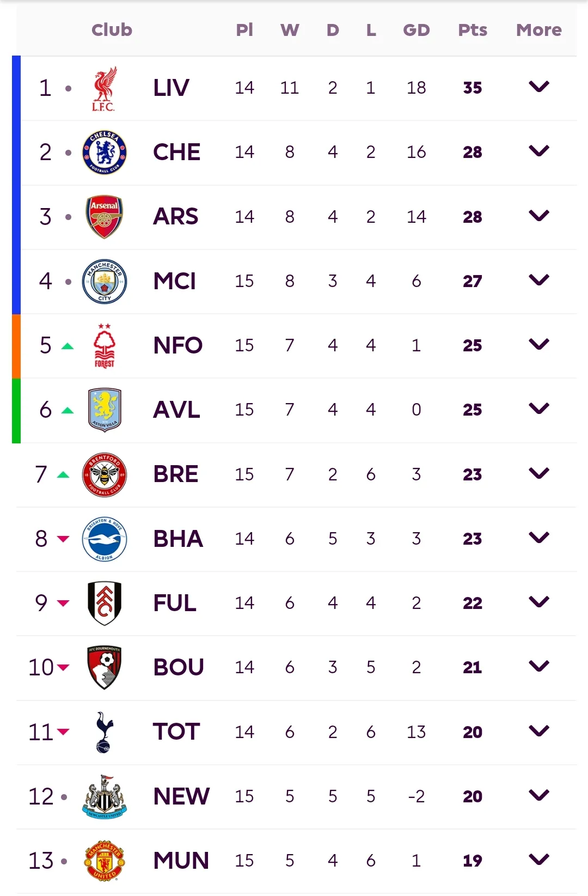Click the Nottingham Forest tree logo

[x=104, y=345]
